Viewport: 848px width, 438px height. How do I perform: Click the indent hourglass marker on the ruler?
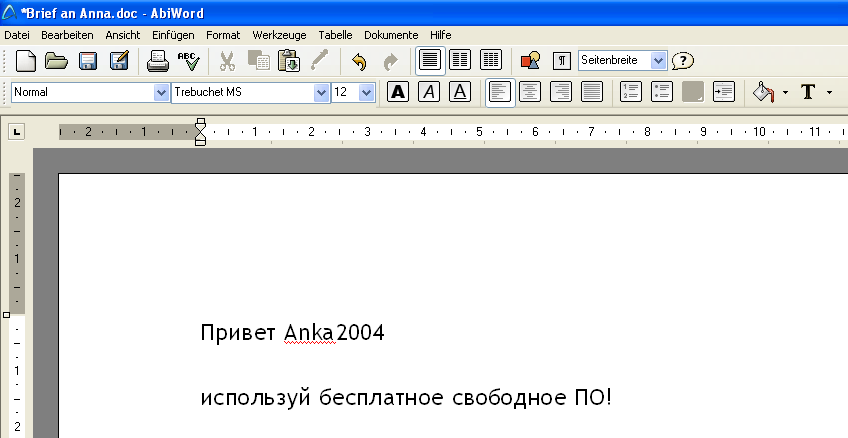tap(201, 131)
